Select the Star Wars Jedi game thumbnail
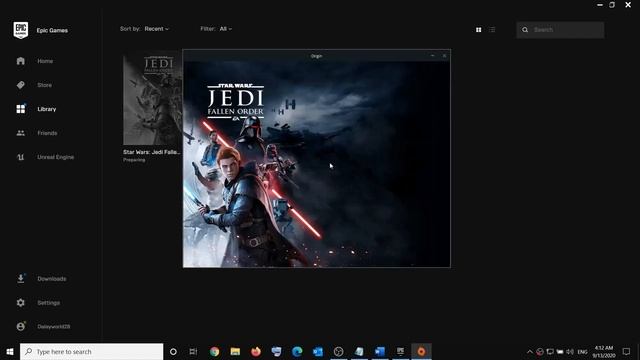 pos(153,100)
